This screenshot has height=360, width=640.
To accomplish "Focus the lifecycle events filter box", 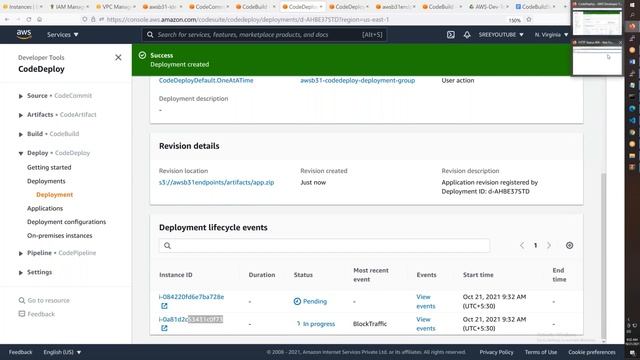I will coord(324,245).
